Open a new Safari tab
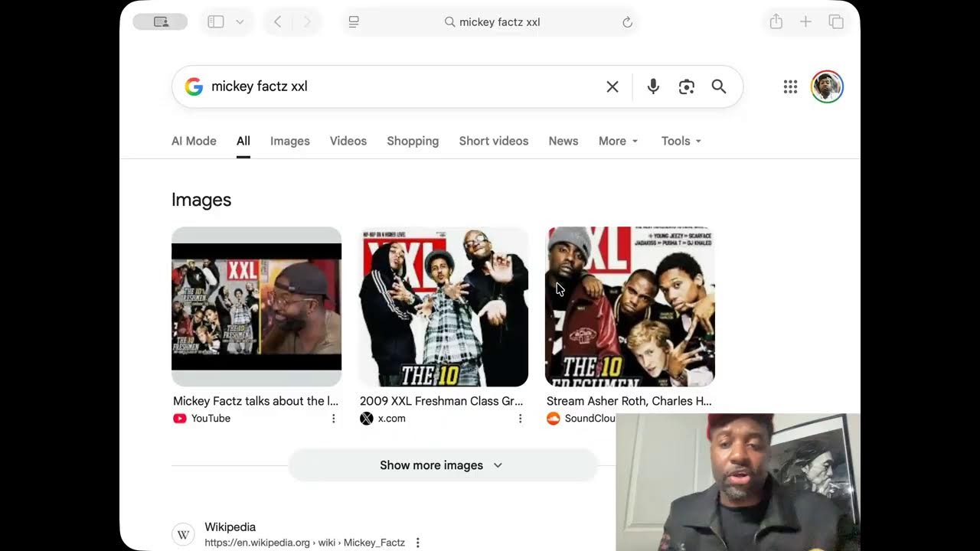The height and width of the screenshot is (551, 980). [805, 22]
